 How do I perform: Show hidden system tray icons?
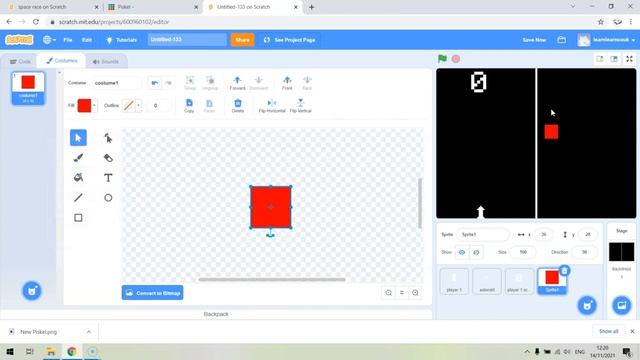point(527,351)
